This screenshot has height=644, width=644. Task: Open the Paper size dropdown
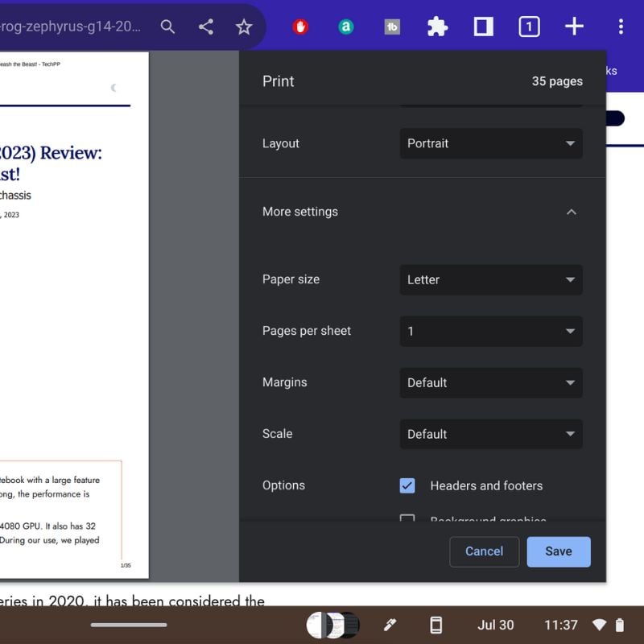pos(491,279)
